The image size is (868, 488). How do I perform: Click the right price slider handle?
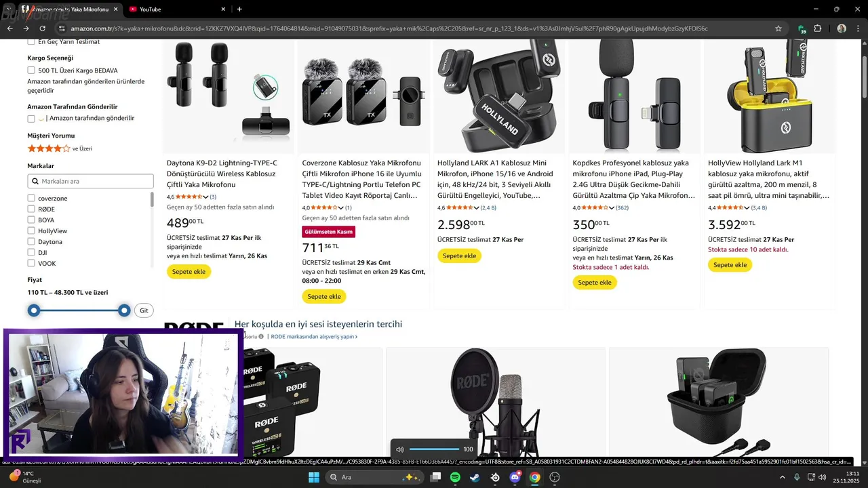click(x=124, y=310)
